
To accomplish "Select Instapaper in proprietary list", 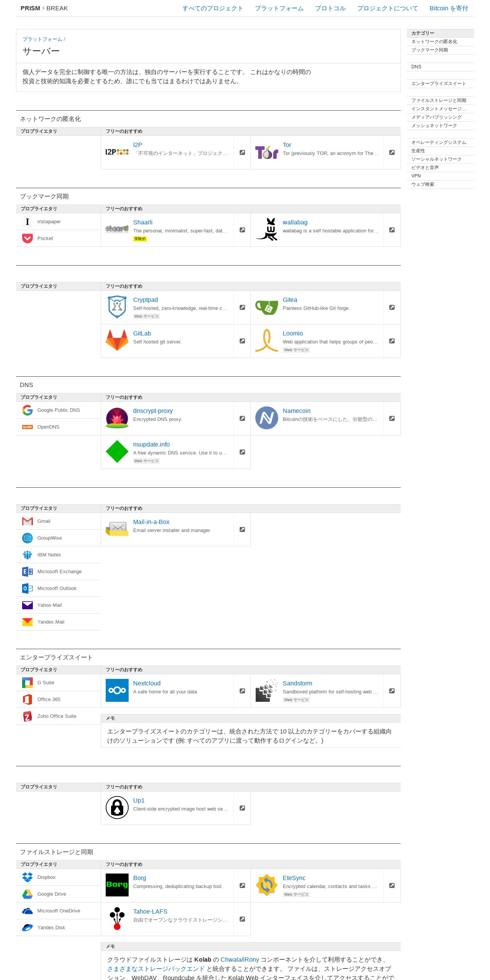I will pos(58,222).
